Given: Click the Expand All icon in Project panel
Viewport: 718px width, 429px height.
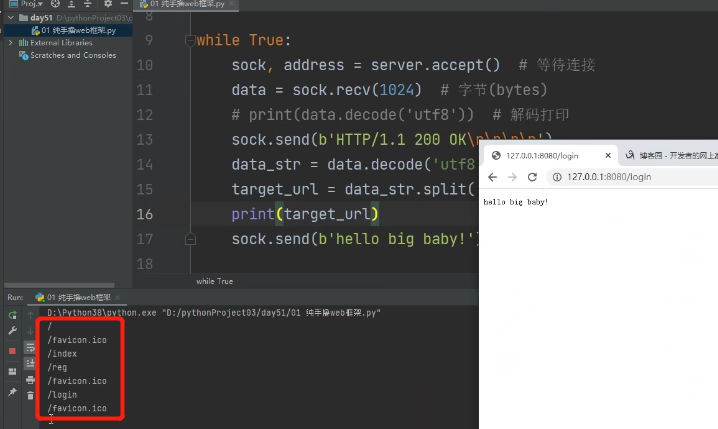Looking at the screenshot, I should [71, 4].
